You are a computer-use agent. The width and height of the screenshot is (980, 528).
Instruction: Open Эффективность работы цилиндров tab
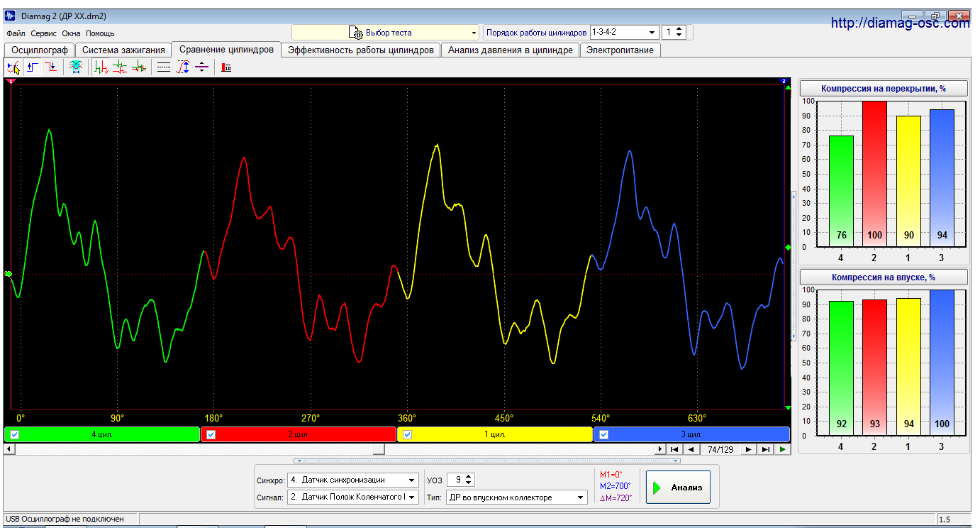coord(361,50)
